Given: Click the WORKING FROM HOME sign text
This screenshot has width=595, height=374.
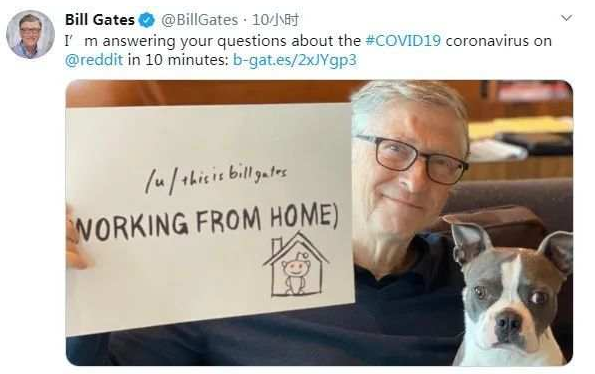Looking at the screenshot, I should click(x=207, y=224).
